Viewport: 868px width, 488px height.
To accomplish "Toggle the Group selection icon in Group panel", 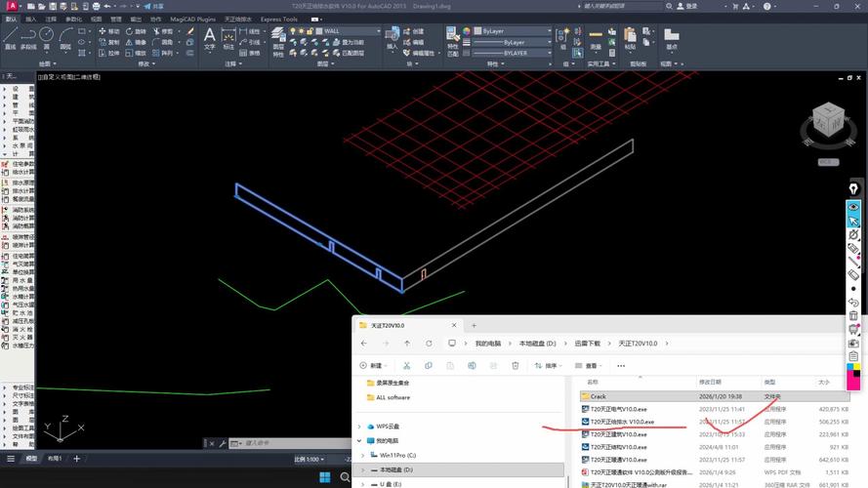I will 577,53.
